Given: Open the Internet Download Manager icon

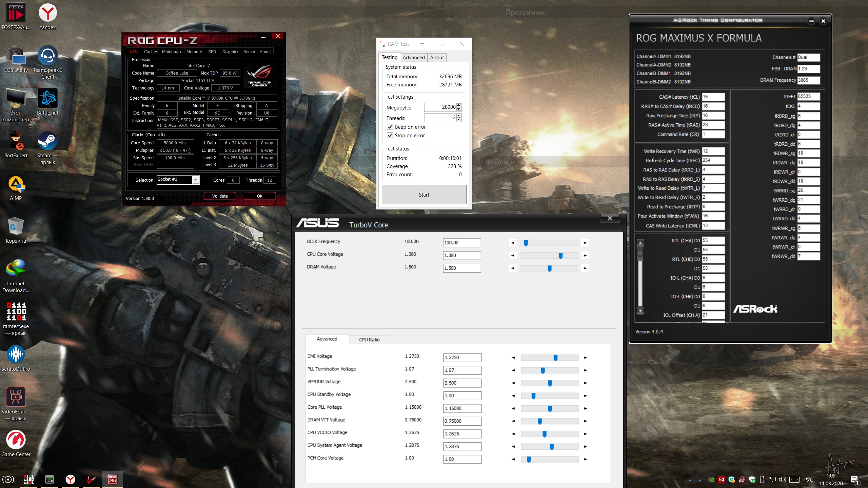Looking at the screenshot, I should pyautogui.click(x=16, y=269).
